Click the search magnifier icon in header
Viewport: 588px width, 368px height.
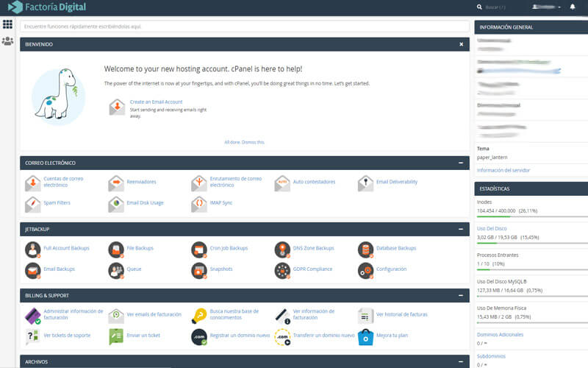(x=479, y=7)
